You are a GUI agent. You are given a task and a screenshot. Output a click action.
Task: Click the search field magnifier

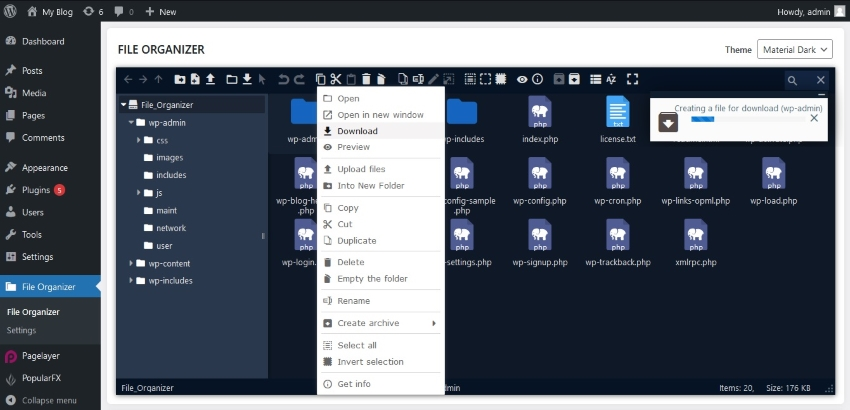[793, 80]
